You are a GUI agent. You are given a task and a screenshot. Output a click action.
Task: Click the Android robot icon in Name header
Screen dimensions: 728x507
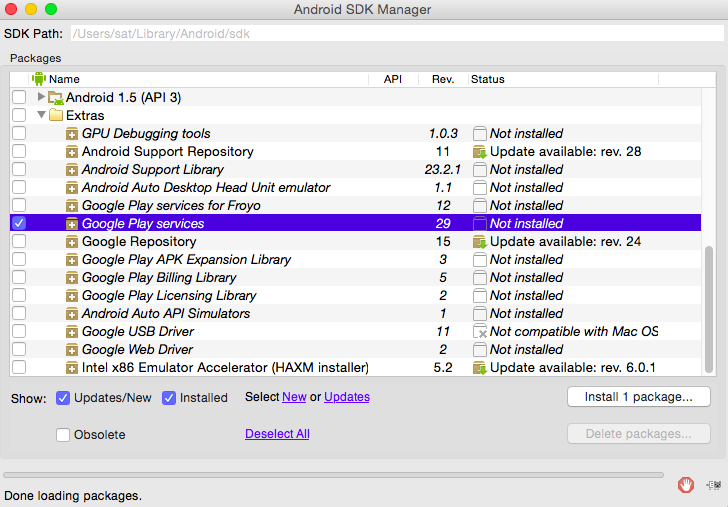point(39,79)
